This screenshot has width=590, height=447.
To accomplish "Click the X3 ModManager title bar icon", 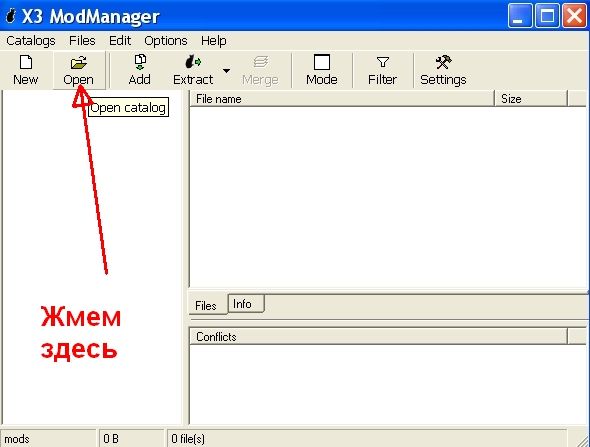I will point(11,16).
